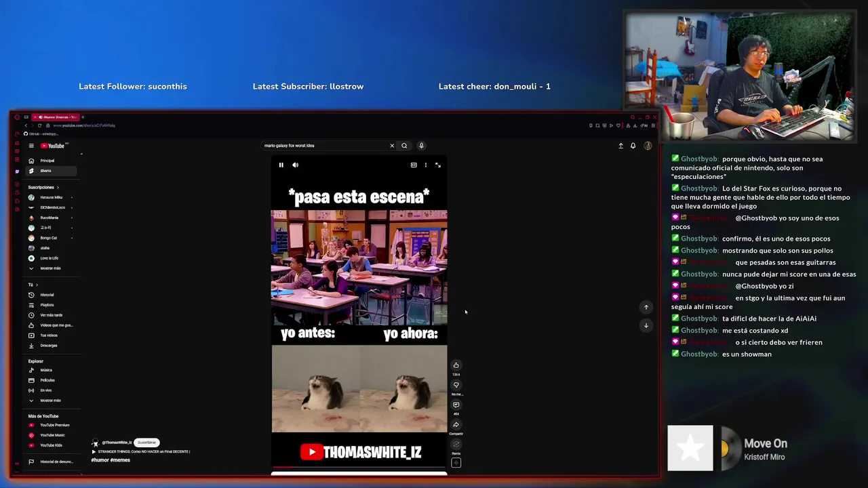The image size is (868, 488).
Task: Click the #memes hashtag
Action: (120, 460)
